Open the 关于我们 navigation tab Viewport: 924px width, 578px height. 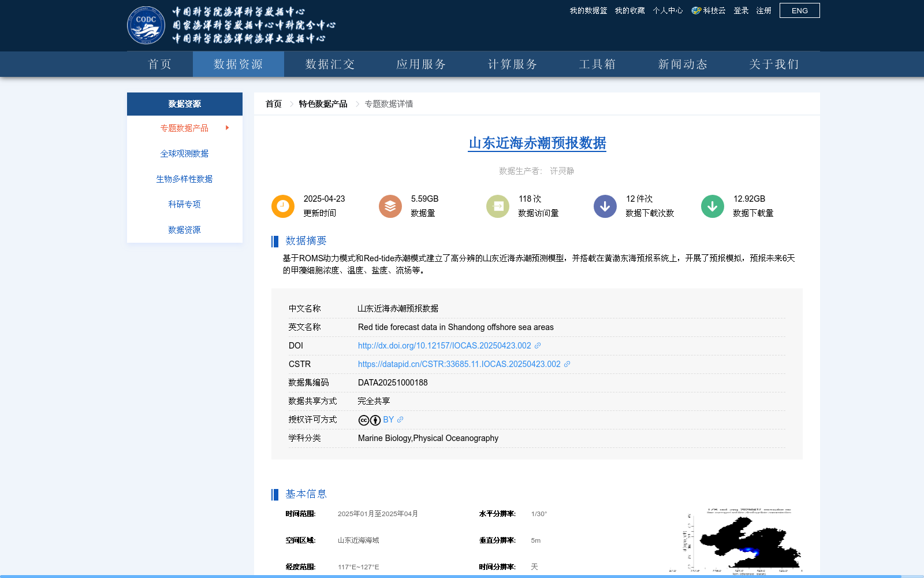[x=774, y=64]
